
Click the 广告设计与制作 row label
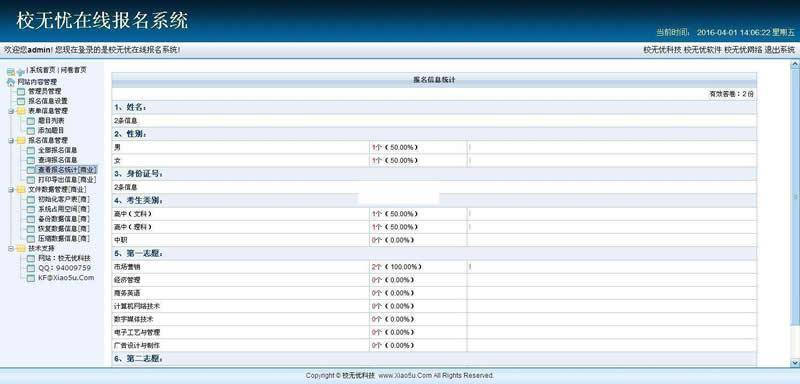[x=137, y=346]
